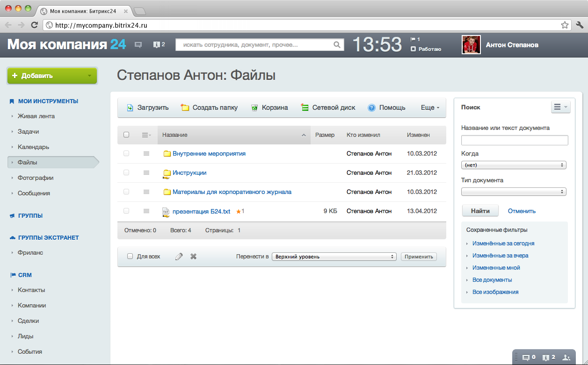The width and height of the screenshot is (588, 365).
Task: Open the Корзина recycle bin icon
Action: click(x=254, y=107)
